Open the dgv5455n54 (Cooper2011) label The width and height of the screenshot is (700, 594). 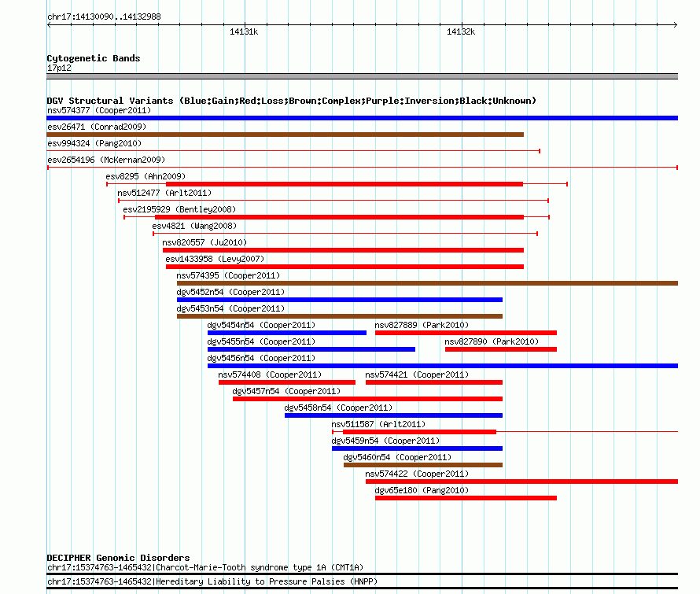tap(261, 341)
